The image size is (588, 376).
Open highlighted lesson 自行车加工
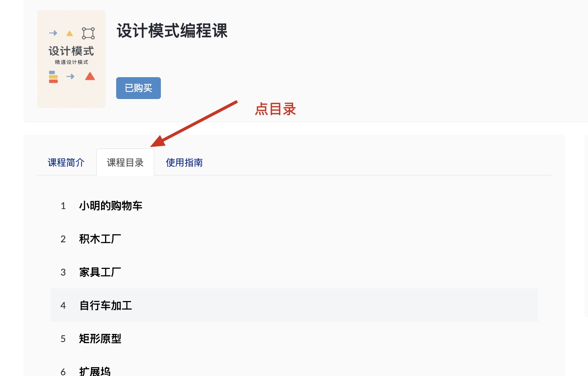(x=294, y=305)
